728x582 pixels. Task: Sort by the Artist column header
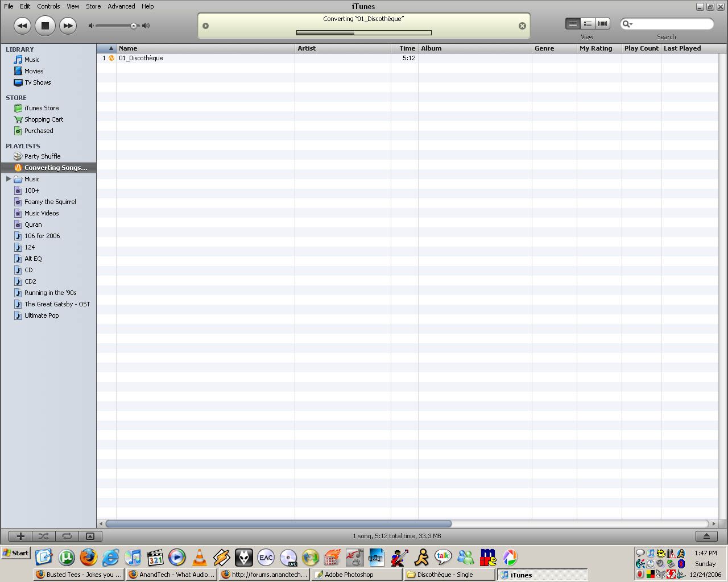(343, 48)
